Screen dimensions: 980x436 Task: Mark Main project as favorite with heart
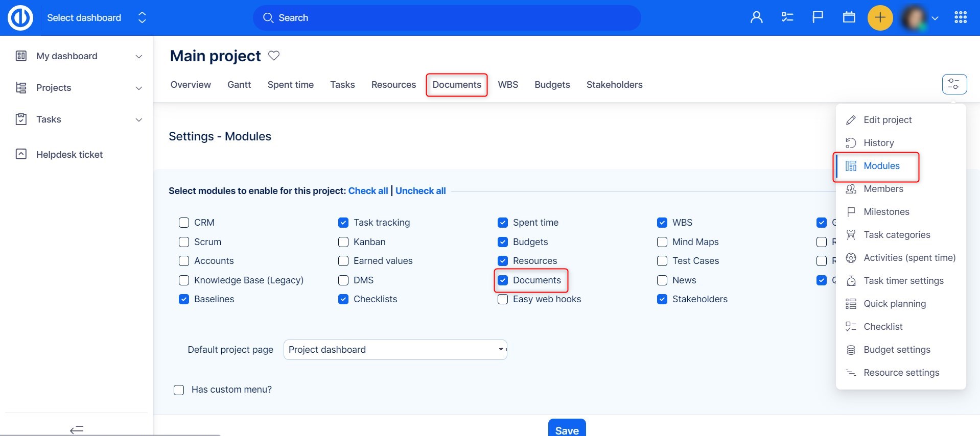click(x=274, y=56)
